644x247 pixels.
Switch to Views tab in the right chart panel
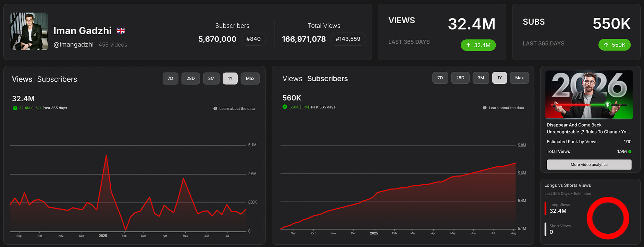292,79
